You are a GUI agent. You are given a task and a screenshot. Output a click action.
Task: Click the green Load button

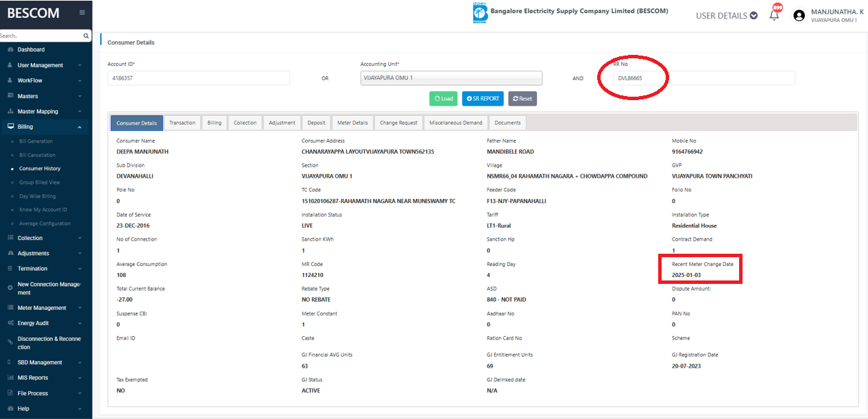pyautogui.click(x=443, y=99)
